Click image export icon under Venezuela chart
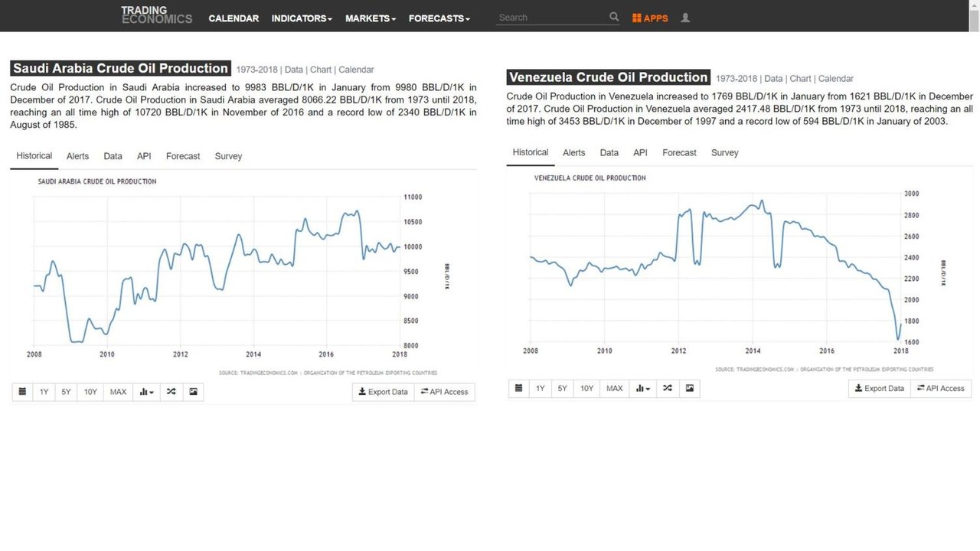Viewport: 980px width, 551px height. tap(690, 389)
